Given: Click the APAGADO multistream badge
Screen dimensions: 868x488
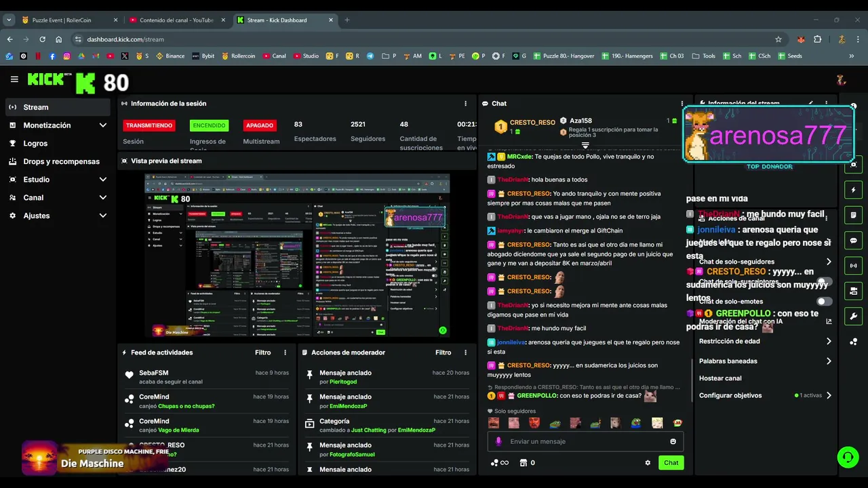Looking at the screenshot, I should tap(260, 125).
